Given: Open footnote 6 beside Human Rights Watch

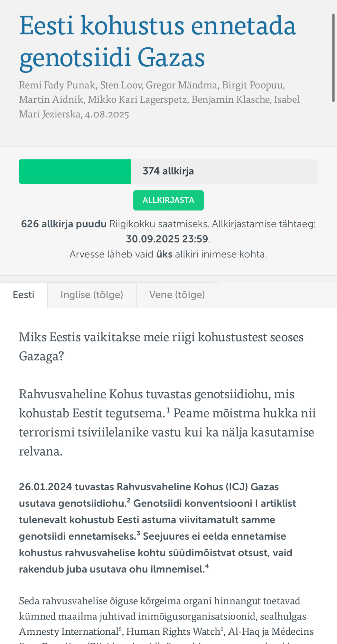Looking at the screenshot, I should click(222, 629).
